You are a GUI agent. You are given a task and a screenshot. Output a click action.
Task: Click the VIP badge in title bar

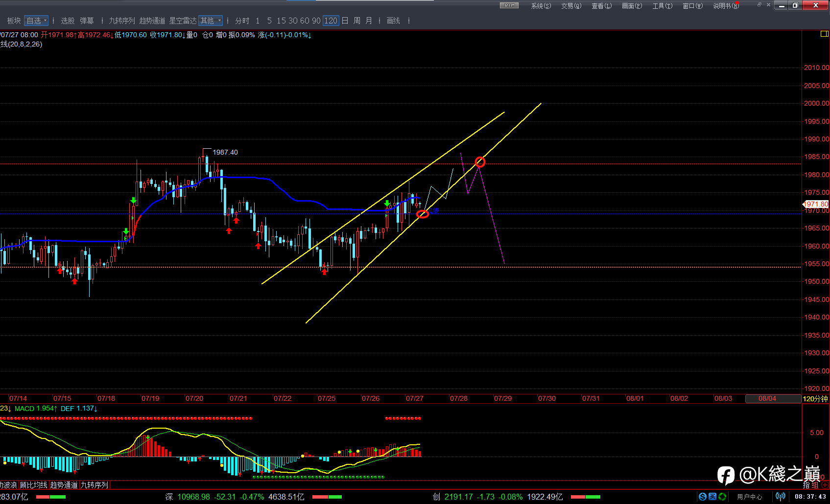point(509,5)
